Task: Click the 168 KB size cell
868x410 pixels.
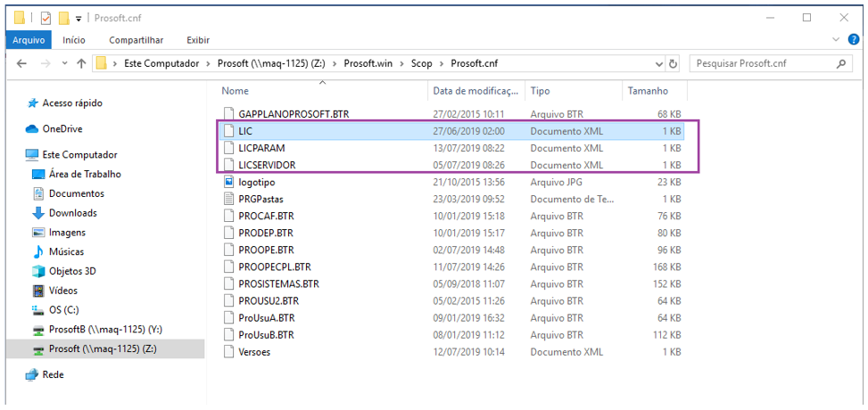Action: click(665, 266)
